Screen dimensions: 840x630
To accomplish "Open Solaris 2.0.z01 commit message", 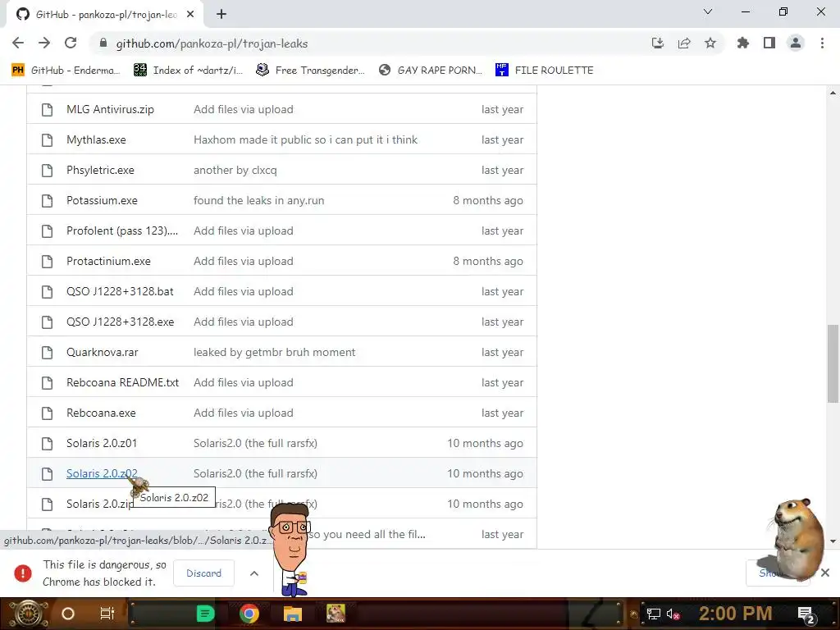I will pyautogui.click(x=255, y=444).
